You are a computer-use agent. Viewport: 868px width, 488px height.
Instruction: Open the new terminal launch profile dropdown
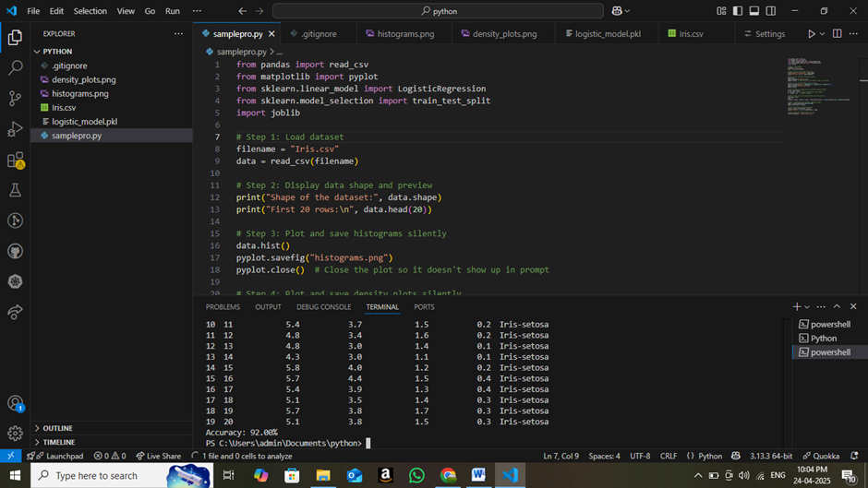(807, 306)
